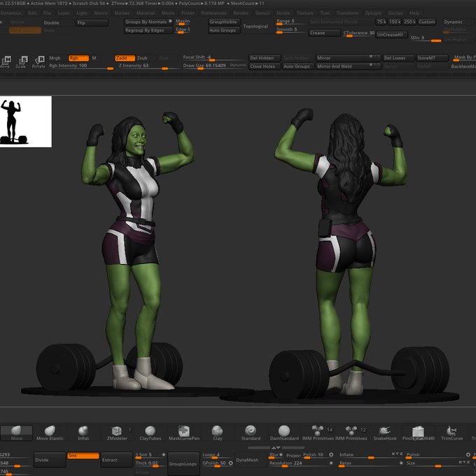Select the Standard brush
The width and height of the screenshot is (476, 476).
(x=251, y=433)
